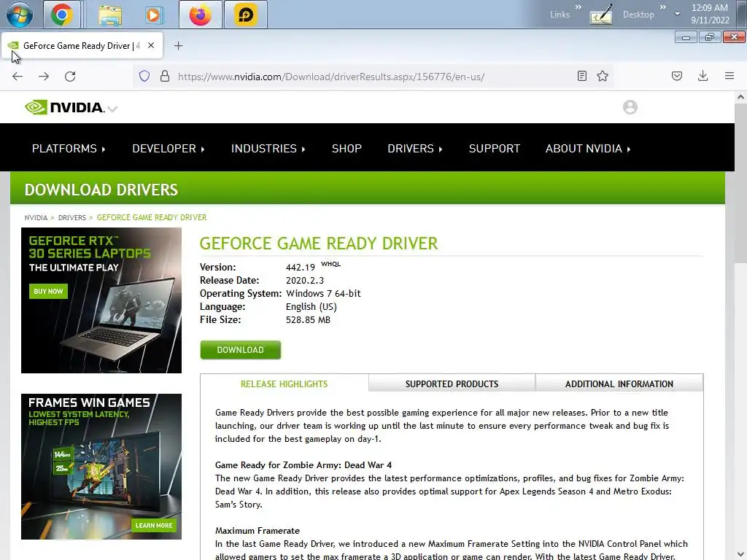747x560 pixels.
Task: Open the DEVELOPER menu
Action: (169, 149)
